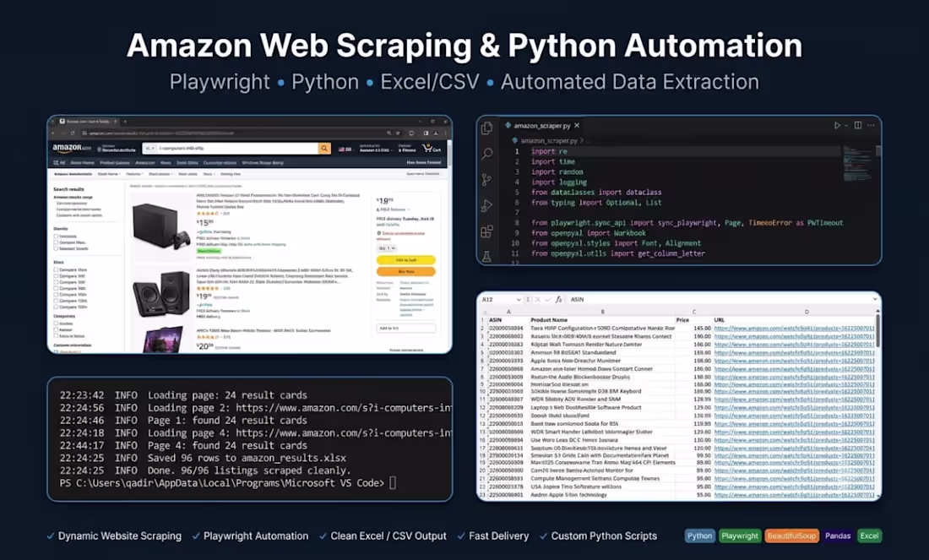Viewport: 929px width, 560px height.
Task: Click the Amazon logo in the browser
Action: (72, 148)
